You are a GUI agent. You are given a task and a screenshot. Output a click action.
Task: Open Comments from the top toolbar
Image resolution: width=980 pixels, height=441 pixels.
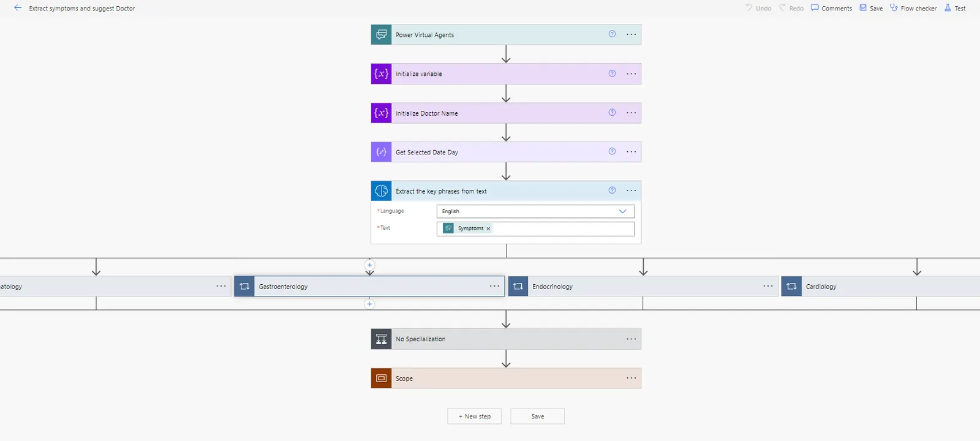(831, 9)
